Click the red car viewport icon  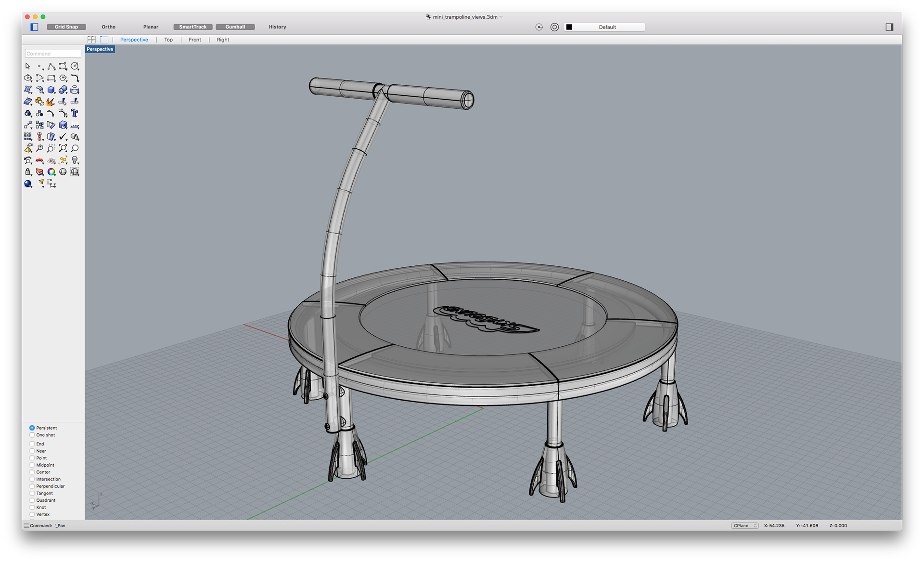click(39, 160)
